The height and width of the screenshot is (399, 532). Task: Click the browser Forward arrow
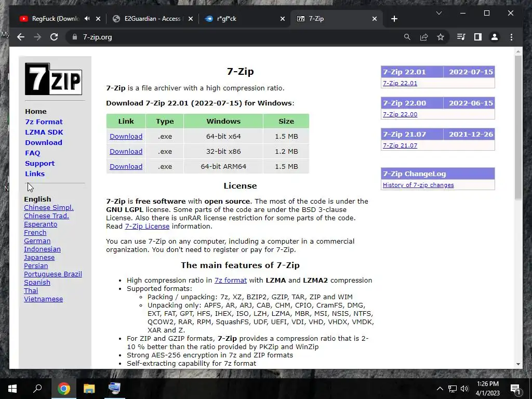[x=37, y=37]
